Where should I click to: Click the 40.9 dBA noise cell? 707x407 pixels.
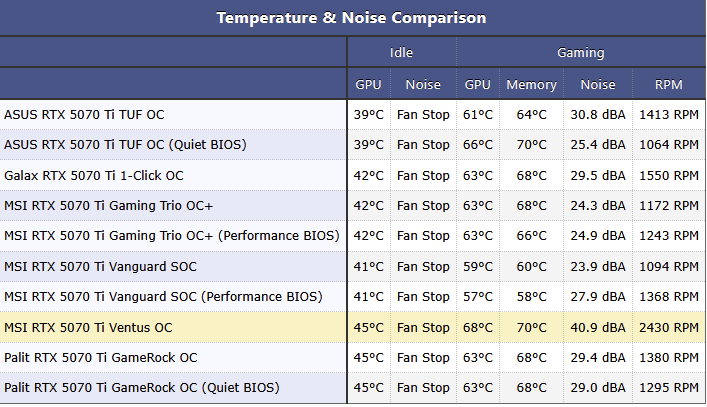point(597,327)
